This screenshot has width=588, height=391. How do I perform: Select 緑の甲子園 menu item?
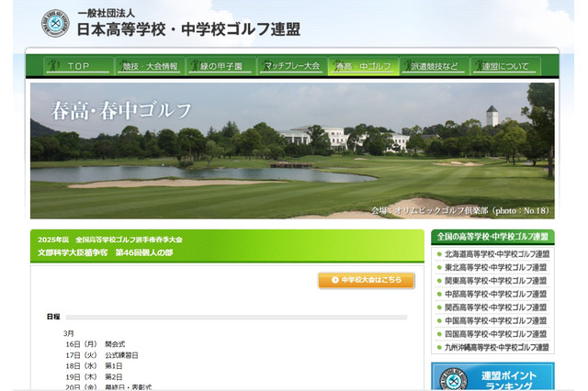[x=221, y=66]
